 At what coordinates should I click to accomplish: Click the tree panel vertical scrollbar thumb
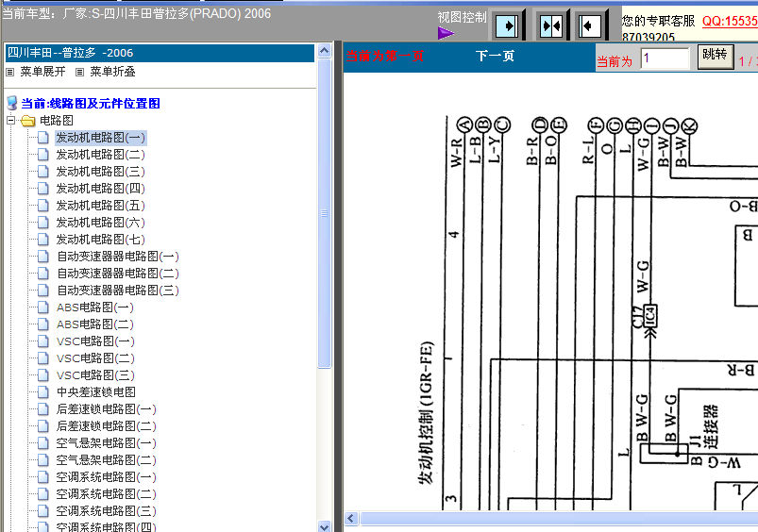click(325, 213)
